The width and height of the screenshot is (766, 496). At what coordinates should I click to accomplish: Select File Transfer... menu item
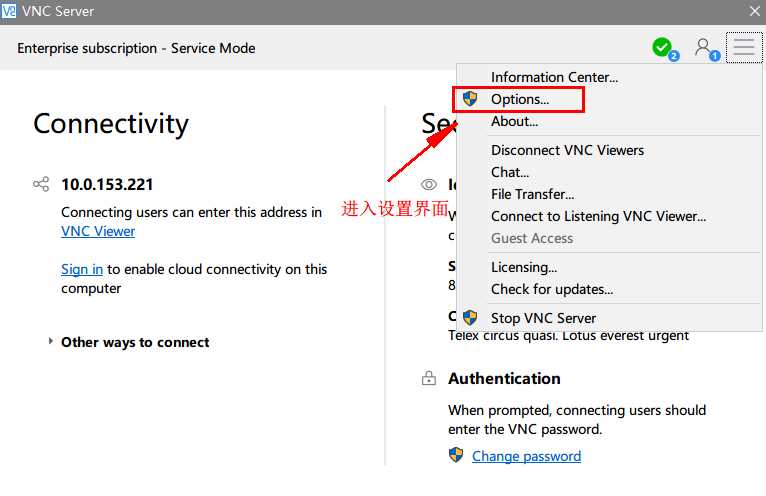(x=609, y=194)
